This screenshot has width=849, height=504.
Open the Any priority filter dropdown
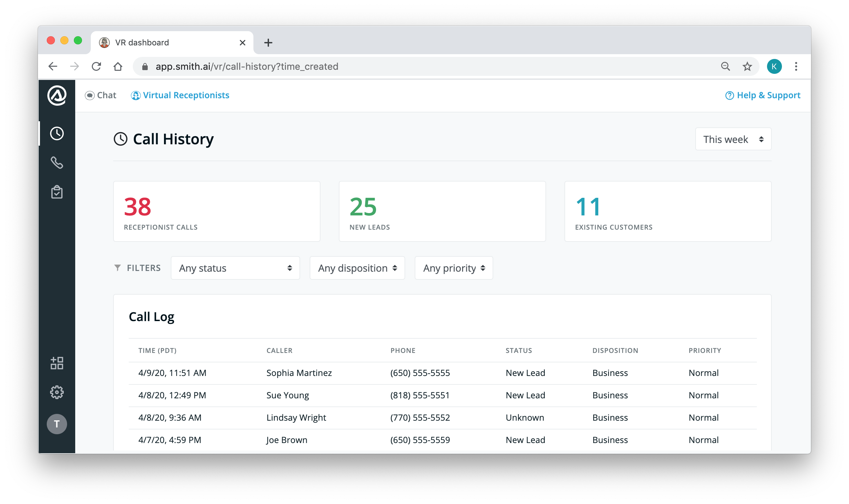[454, 268]
